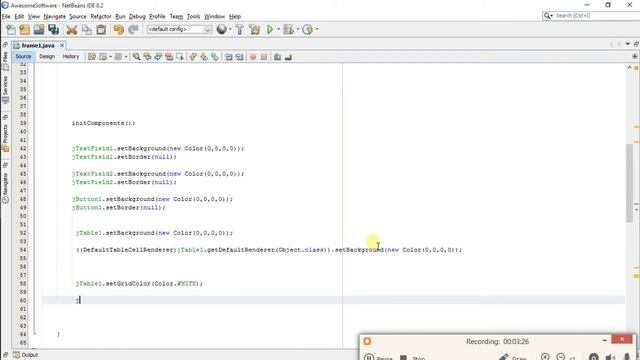The width and height of the screenshot is (640, 360).
Task: Switch to Source view
Action: (23, 57)
